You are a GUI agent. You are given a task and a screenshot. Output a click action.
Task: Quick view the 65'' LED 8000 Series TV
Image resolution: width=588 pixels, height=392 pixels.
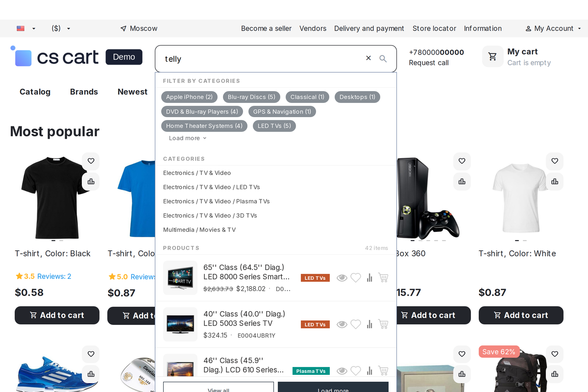coord(342,278)
